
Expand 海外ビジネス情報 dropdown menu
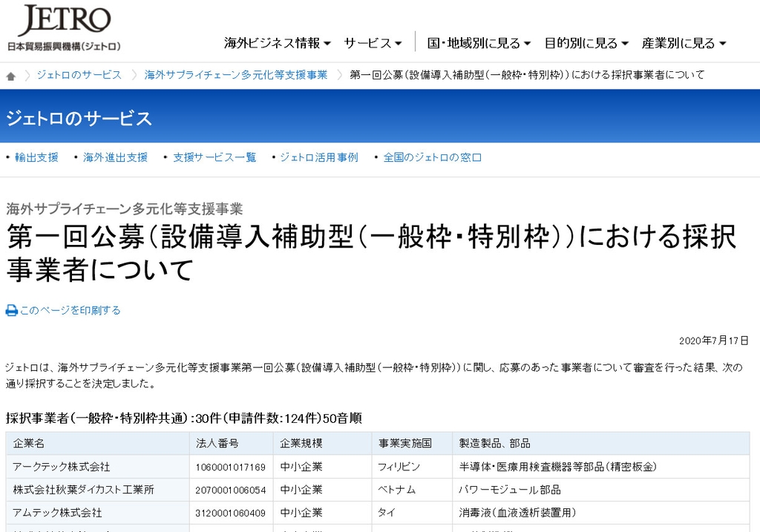[x=278, y=43]
